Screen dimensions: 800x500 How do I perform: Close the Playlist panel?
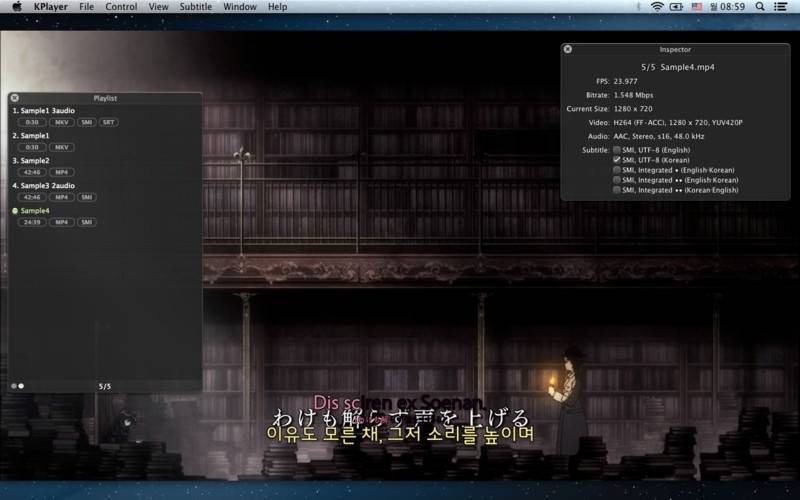(x=15, y=98)
